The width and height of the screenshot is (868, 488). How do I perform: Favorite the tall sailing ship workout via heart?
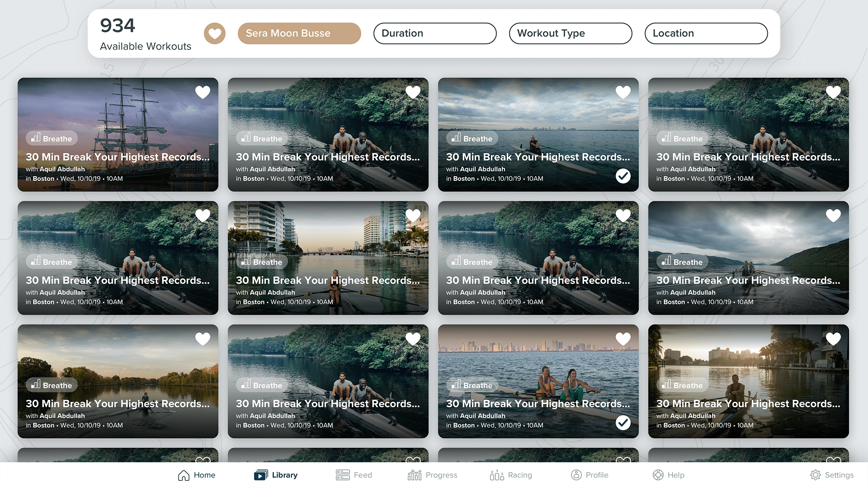tap(203, 92)
